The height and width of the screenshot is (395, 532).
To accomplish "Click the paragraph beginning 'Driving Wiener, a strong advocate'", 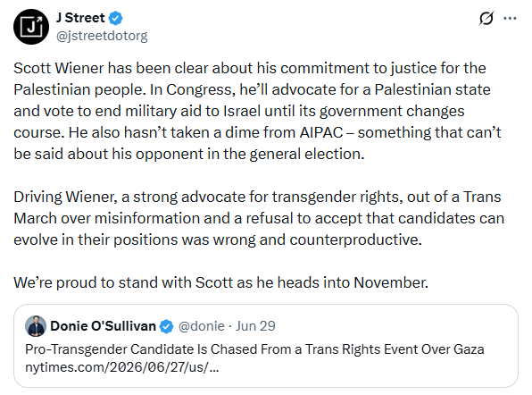I will pos(259,218).
